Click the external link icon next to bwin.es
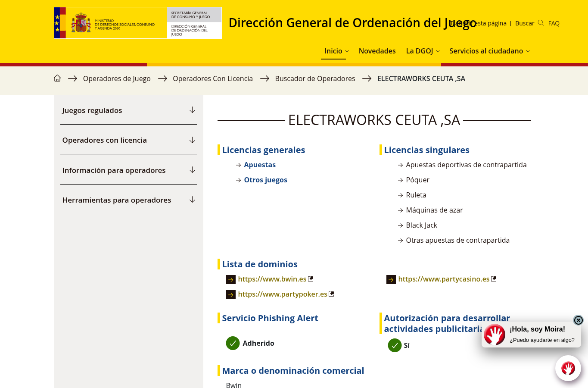The height and width of the screenshot is (388, 588). tap(311, 279)
